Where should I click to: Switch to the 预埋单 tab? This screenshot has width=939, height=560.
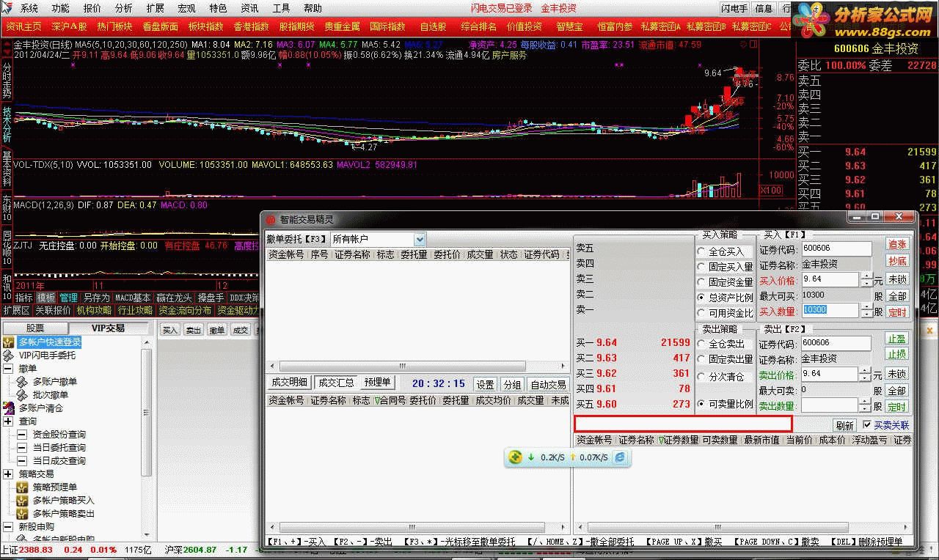click(378, 383)
